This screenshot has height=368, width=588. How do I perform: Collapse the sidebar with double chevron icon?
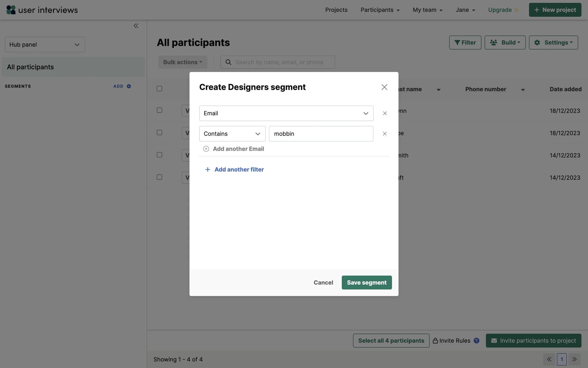pyautogui.click(x=136, y=26)
